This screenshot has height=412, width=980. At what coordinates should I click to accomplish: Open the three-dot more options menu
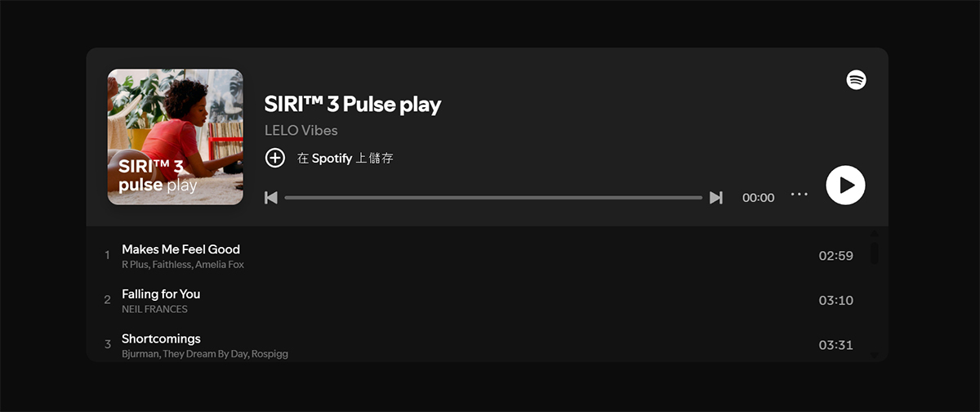(x=800, y=195)
